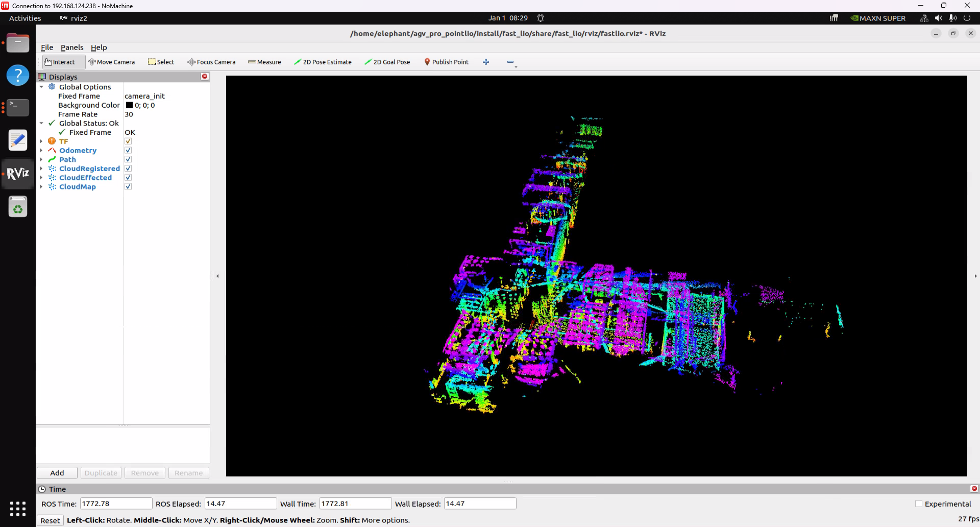Expand the CloudEffected display node
Image resolution: width=980 pixels, height=527 pixels.
41,178
